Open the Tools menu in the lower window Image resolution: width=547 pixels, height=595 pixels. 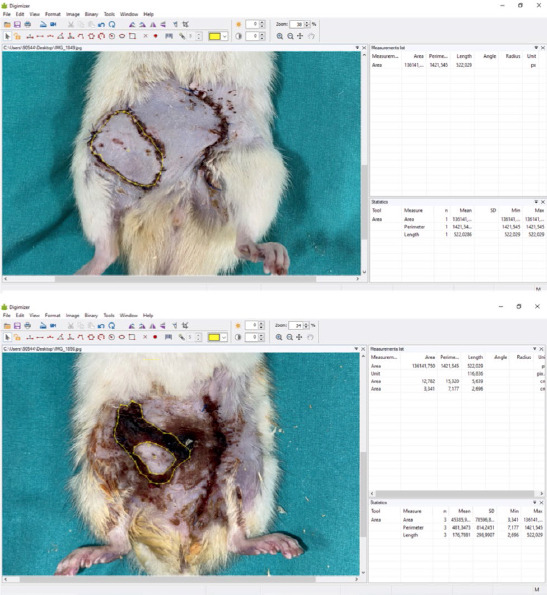[109, 315]
